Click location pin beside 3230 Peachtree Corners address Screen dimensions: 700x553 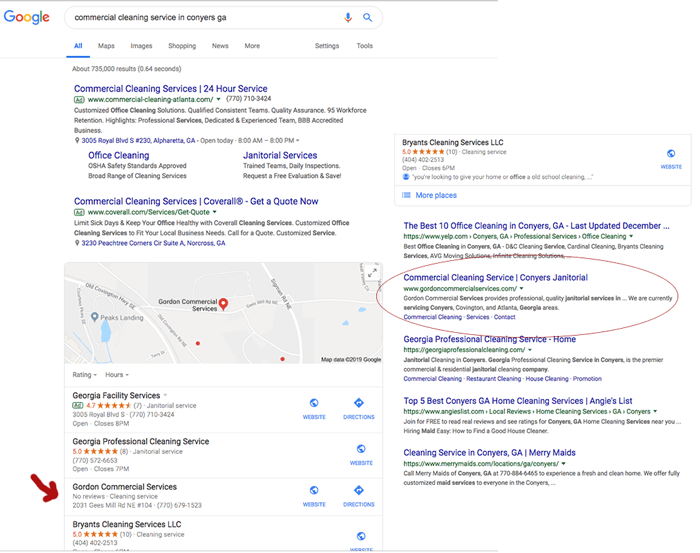(77, 243)
